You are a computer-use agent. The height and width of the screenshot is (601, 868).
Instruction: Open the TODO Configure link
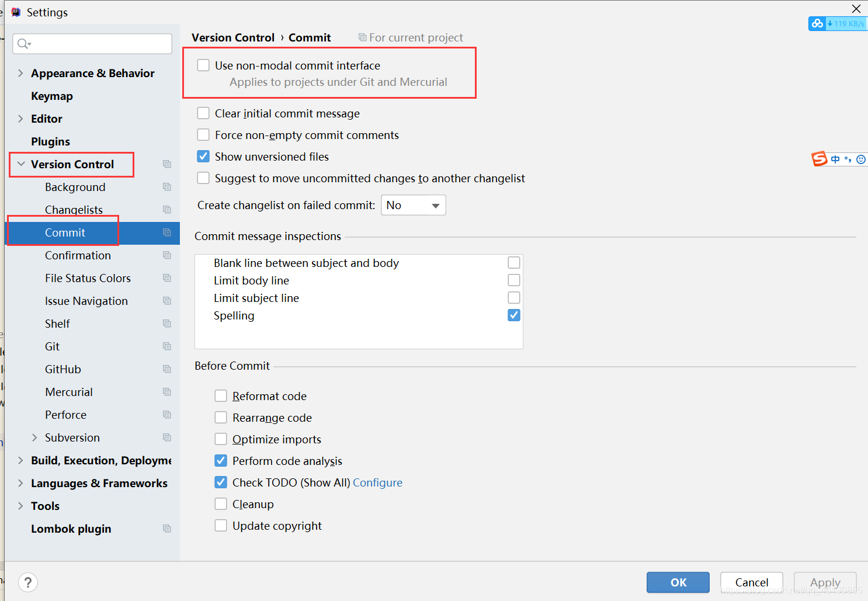point(377,482)
